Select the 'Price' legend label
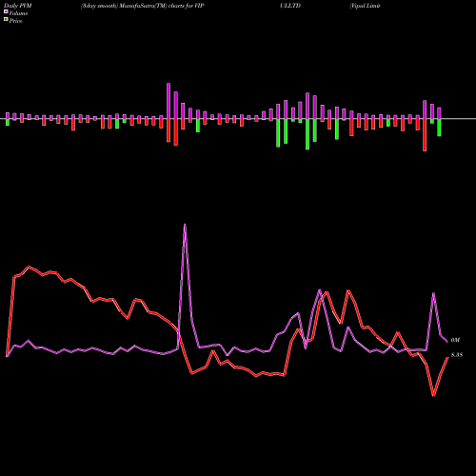476x476 pixels. pyautogui.click(x=15, y=21)
